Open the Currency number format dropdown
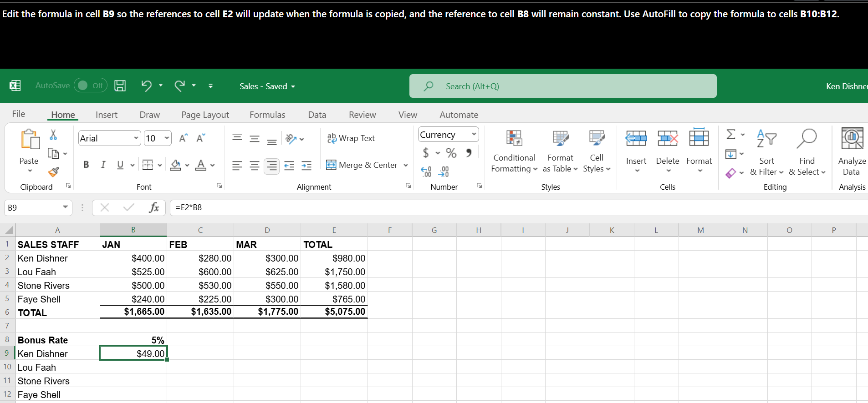868x403 pixels. 474,134
